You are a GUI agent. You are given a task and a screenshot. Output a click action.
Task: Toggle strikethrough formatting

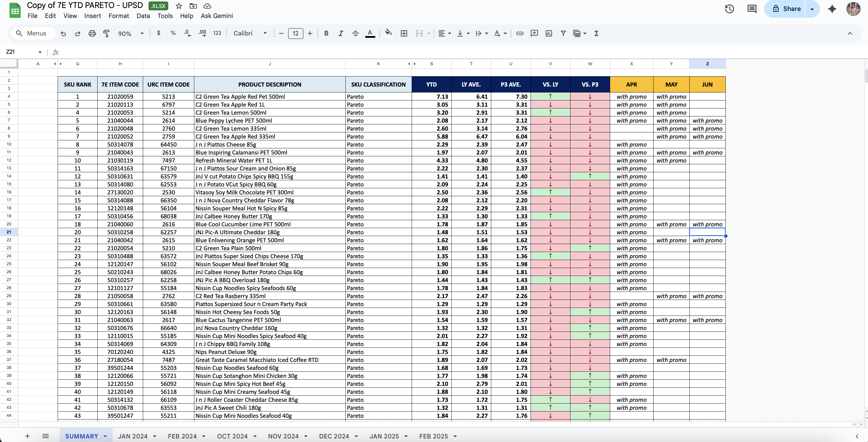tap(355, 33)
